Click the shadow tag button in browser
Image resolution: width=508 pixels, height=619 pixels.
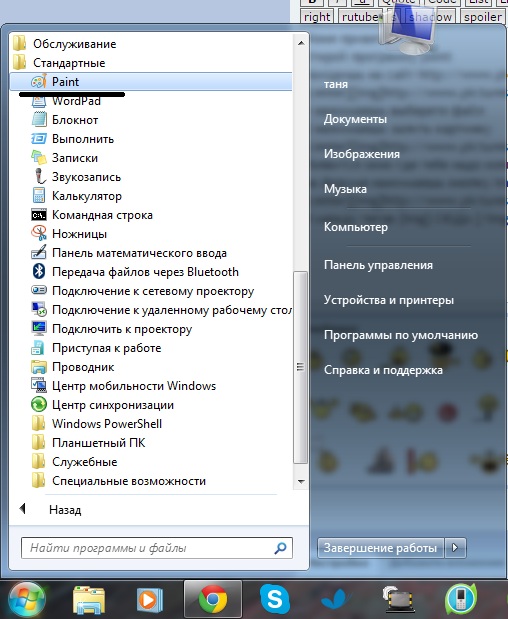430,17
